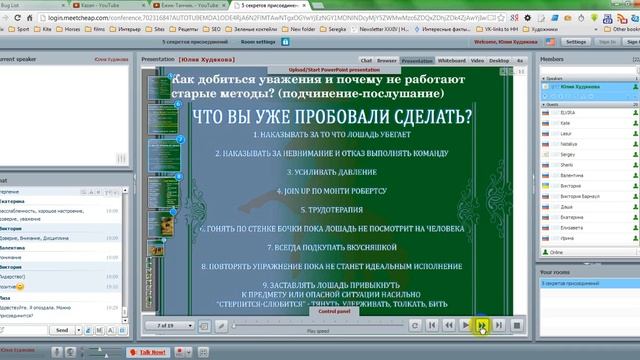Select the room 5 секретов присоединения
This screenshot has width=640, height=360.
tap(590, 283)
